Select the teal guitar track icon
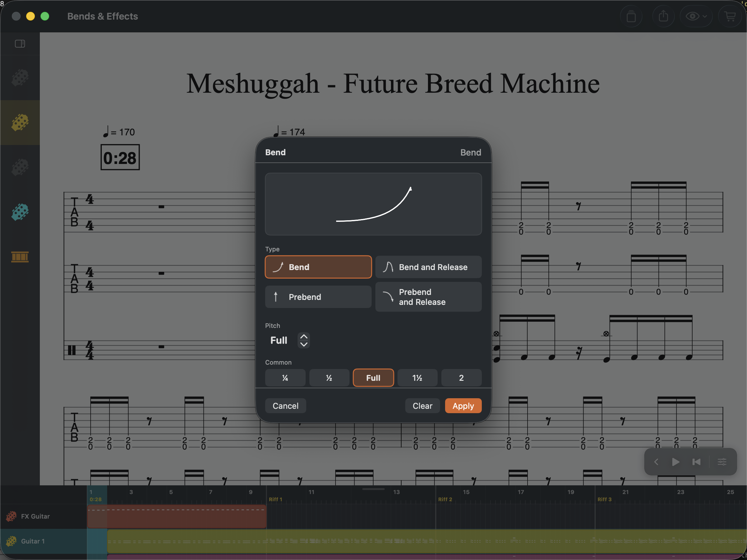747x560 pixels. click(x=20, y=212)
